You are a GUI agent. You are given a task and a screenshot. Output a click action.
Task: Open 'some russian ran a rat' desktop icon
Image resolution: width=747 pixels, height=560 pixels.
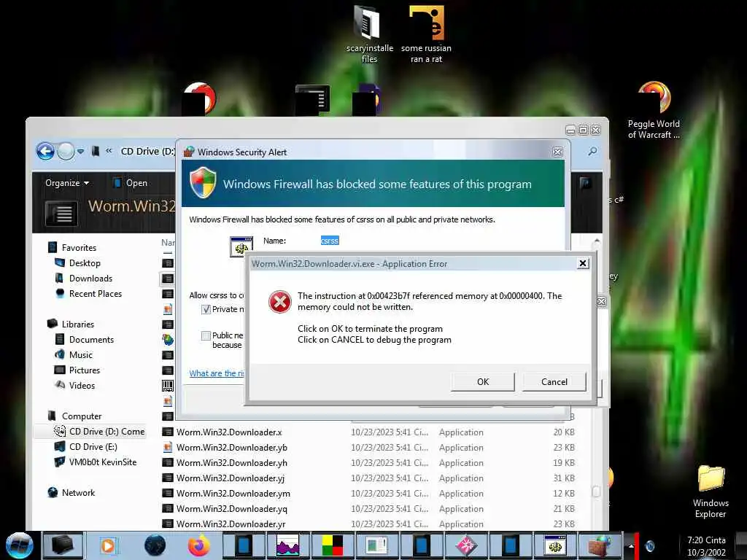point(426,34)
